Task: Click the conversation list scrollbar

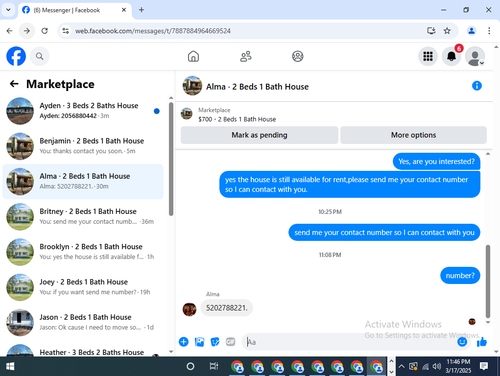Action: coord(171,159)
